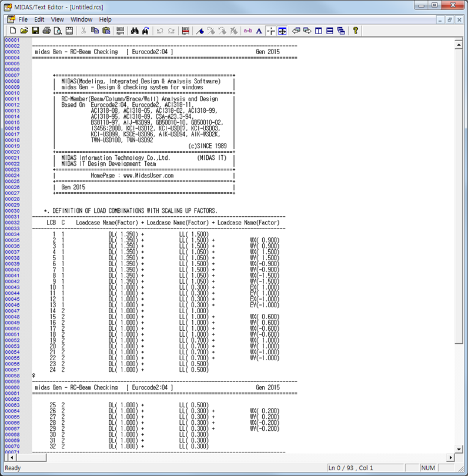Toggle a bookmark with the blue flag icon
This screenshot has width=468, height=476.
click(x=200, y=31)
